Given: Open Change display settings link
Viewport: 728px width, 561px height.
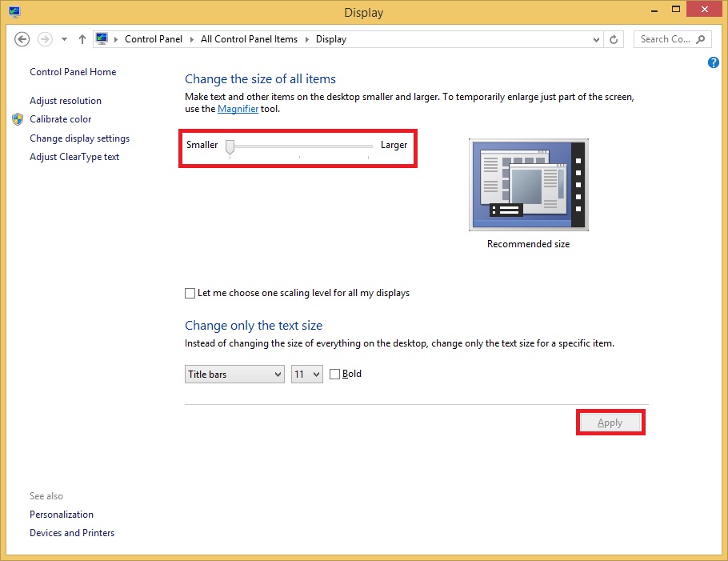Looking at the screenshot, I should (x=79, y=138).
